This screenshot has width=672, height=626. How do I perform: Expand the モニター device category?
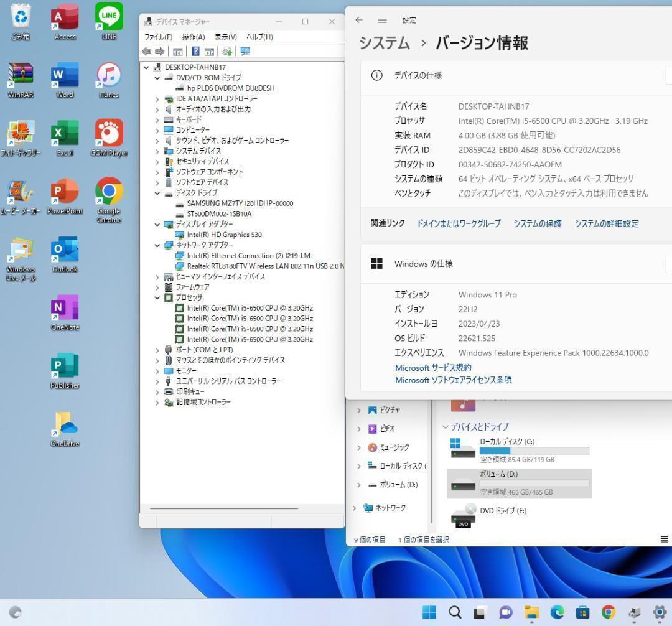(x=157, y=370)
